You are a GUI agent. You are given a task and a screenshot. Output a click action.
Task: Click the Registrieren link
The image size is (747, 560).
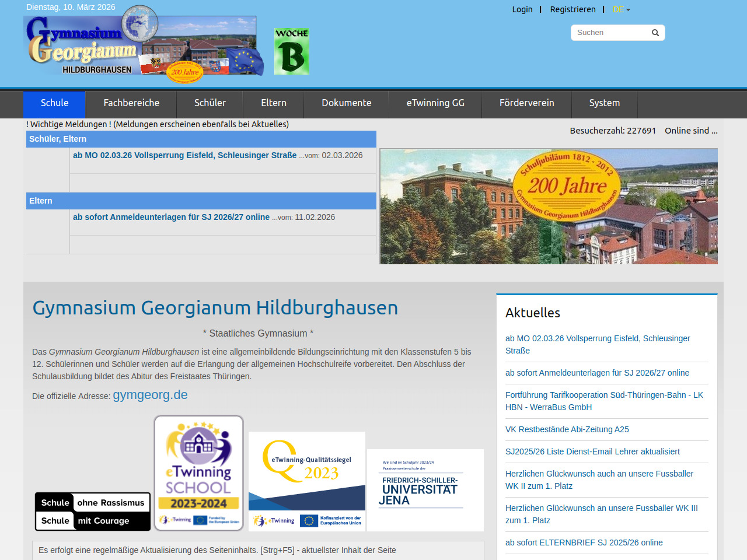[x=573, y=9]
